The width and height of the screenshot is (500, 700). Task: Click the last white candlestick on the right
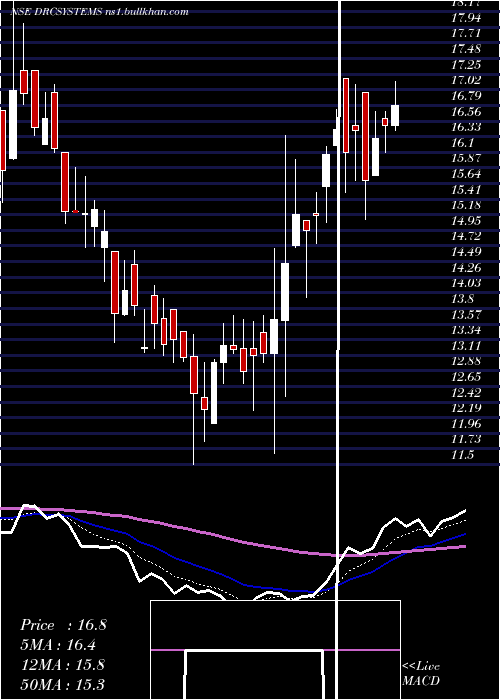395,116
